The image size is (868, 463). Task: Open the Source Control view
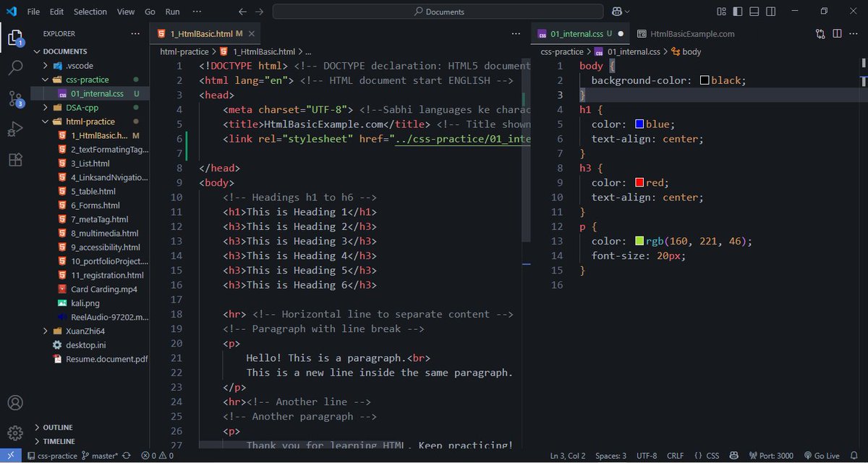pyautogui.click(x=15, y=99)
